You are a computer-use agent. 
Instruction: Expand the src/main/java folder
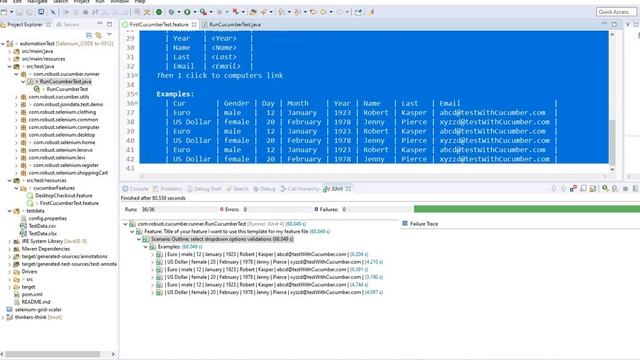tap(9, 51)
